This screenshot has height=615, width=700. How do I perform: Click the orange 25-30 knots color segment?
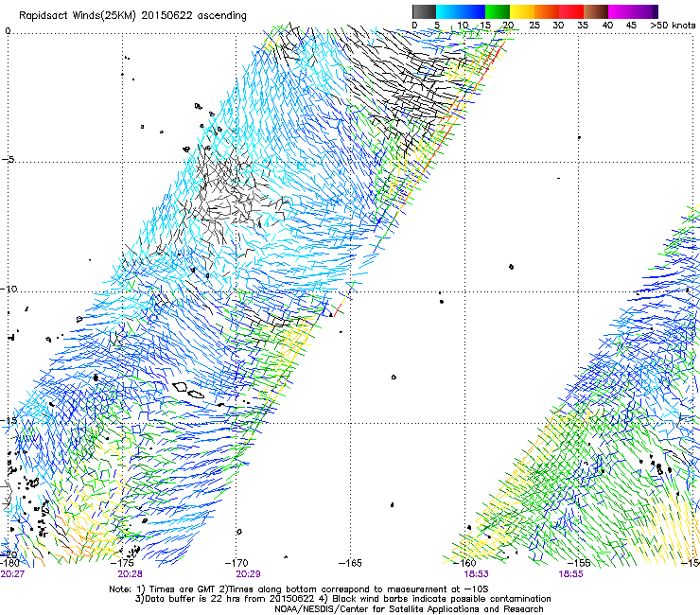pos(547,11)
